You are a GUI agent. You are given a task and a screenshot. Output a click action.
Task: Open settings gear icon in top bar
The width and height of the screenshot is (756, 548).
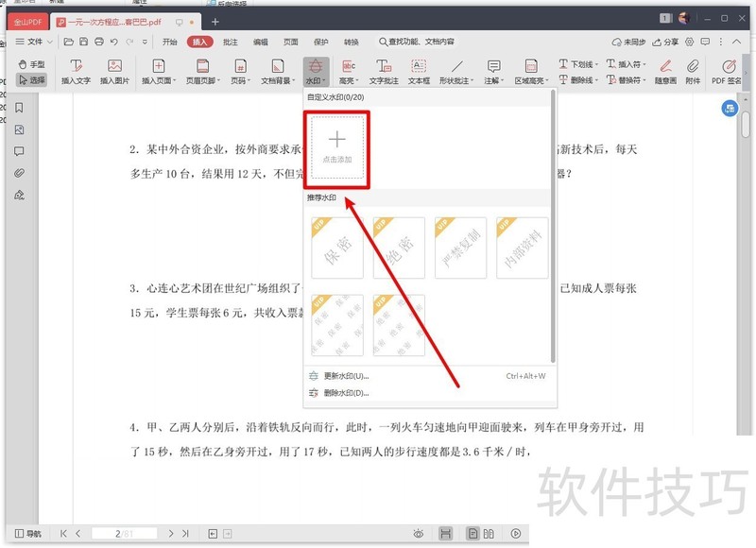[690, 42]
